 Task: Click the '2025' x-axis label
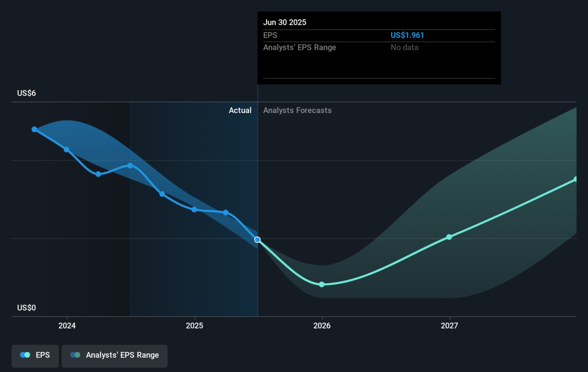click(195, 325)
